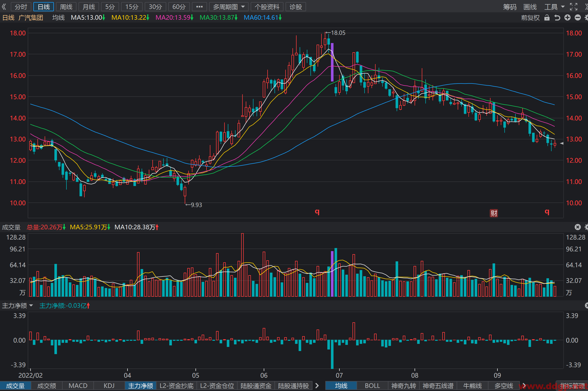Click the undo arrow icon beside the lock
588x391 pixels.
click(x=557, y=17)
